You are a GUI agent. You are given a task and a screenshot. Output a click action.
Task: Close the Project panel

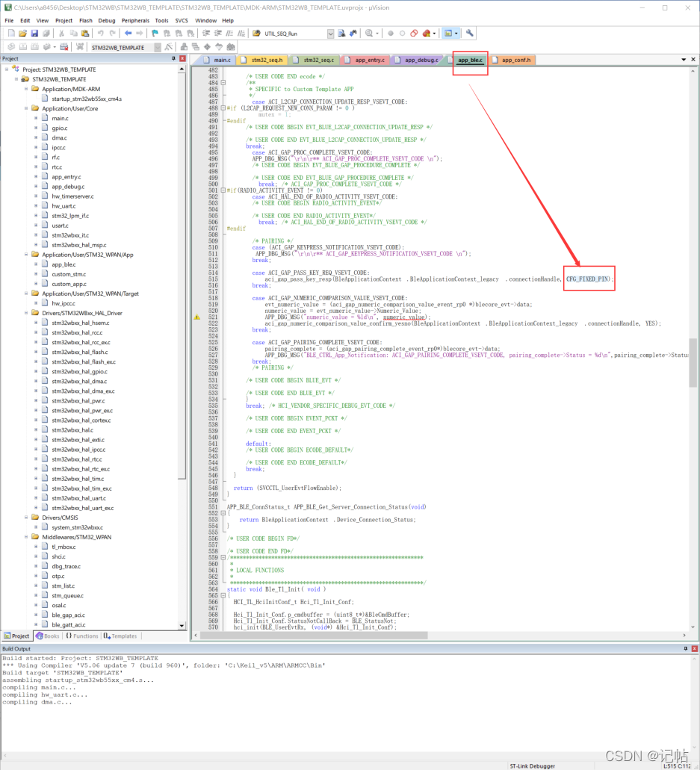click(182, 58)
